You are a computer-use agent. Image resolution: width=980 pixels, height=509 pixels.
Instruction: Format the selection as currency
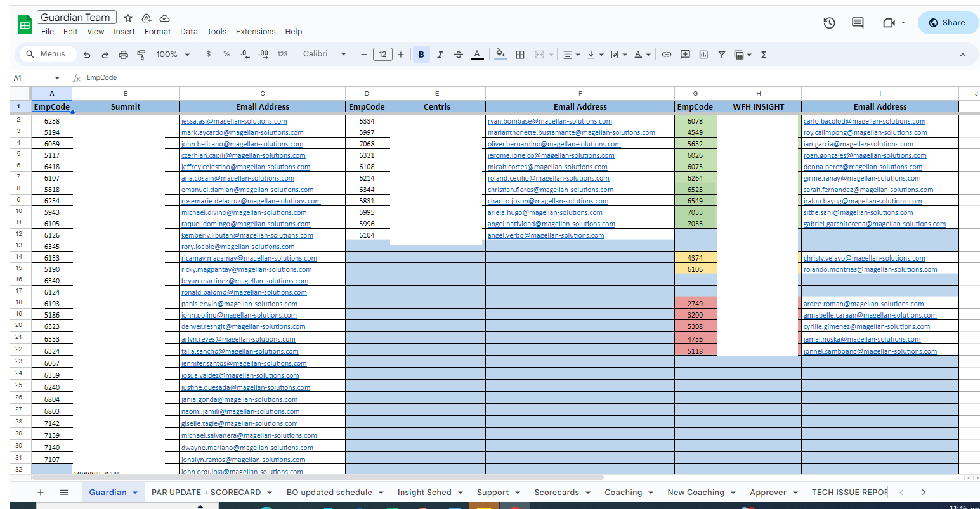[x=208, y=55]
